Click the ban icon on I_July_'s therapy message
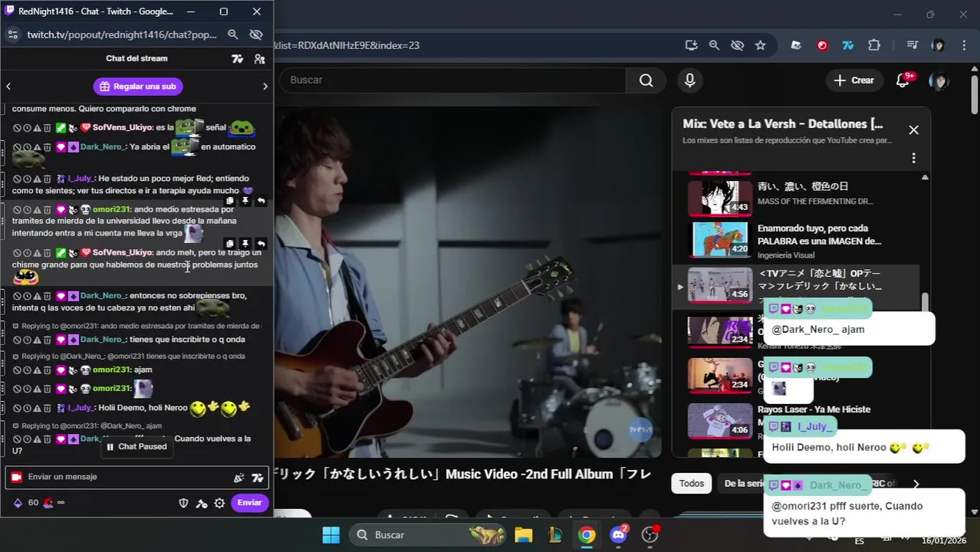The image size is (980, 552). 17,179
